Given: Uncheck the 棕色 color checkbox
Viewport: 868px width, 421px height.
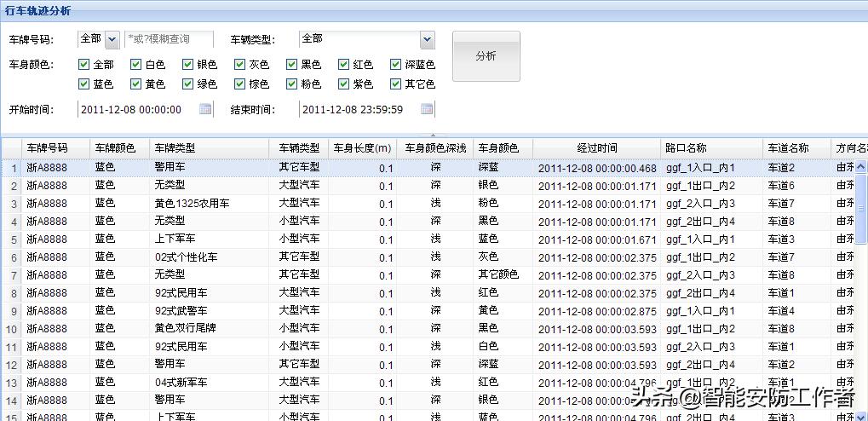Looking at the screenshot, I should pos(239,84).
